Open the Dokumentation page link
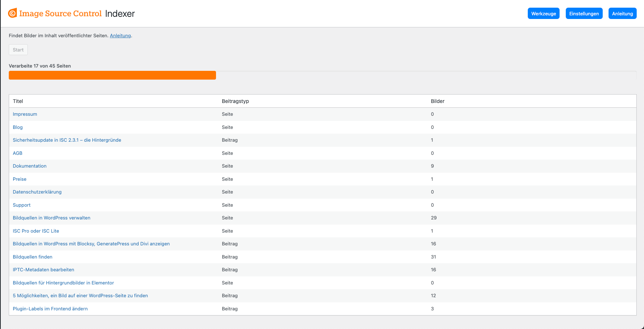 point(30,166)
